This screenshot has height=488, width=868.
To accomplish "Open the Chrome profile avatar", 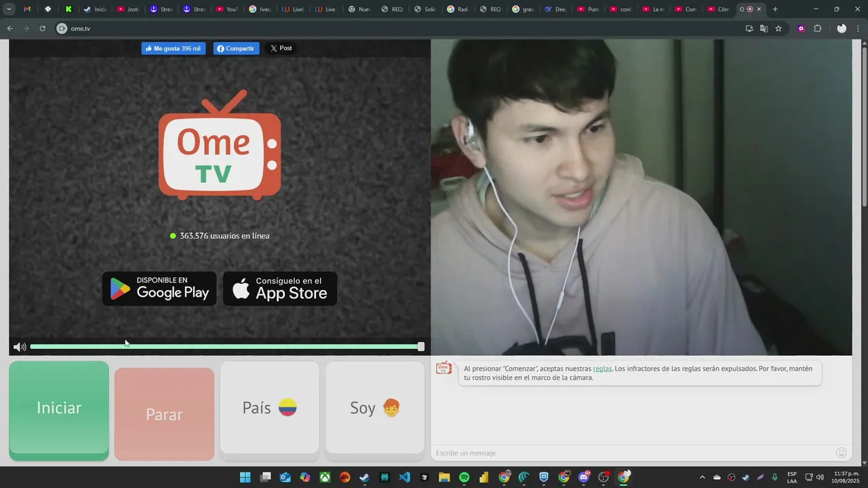I will (x=842, y=28).
